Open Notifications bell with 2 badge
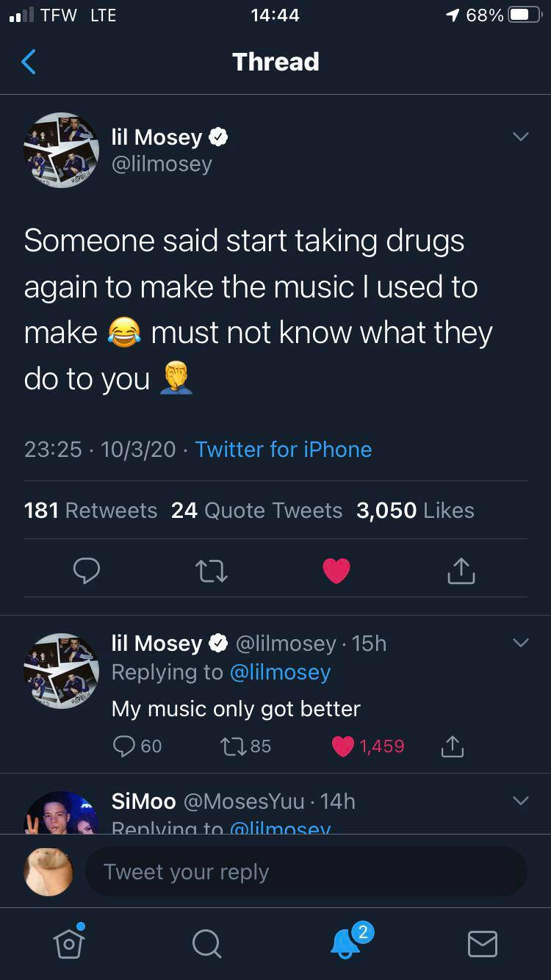Image resolution: width=551 pixels, height=980 pixels. [x=346, y=943]
